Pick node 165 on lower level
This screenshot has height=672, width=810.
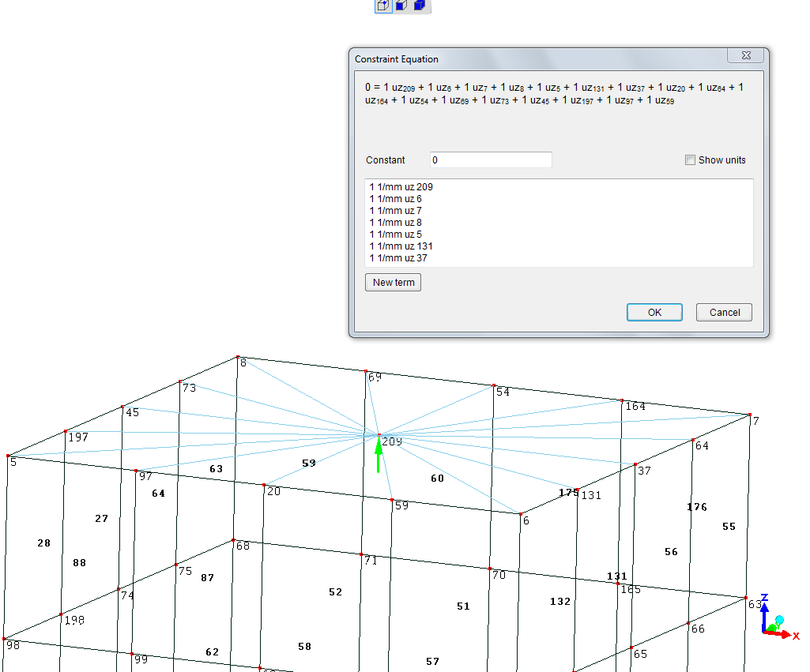(618, 584)
